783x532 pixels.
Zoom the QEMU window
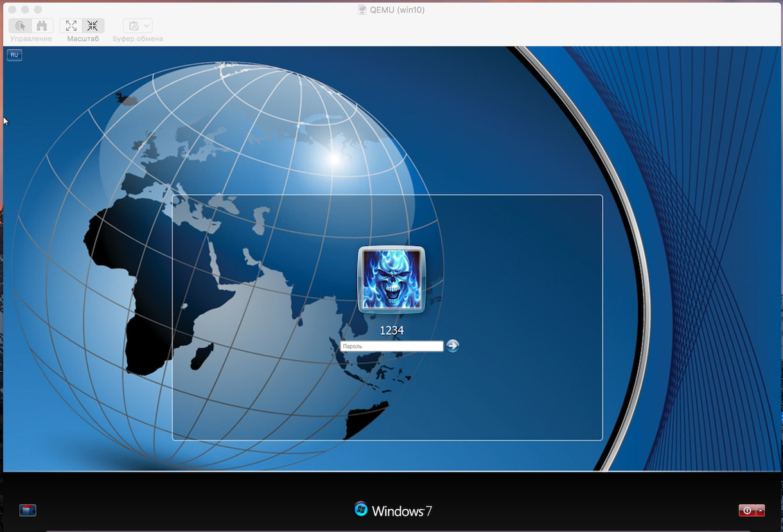(x=38, y=10)
